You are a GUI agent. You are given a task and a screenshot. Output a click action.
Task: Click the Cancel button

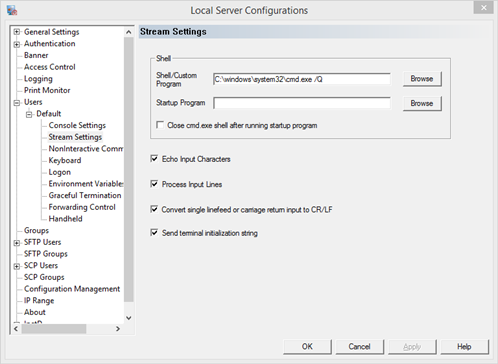(x=360, y=347)
